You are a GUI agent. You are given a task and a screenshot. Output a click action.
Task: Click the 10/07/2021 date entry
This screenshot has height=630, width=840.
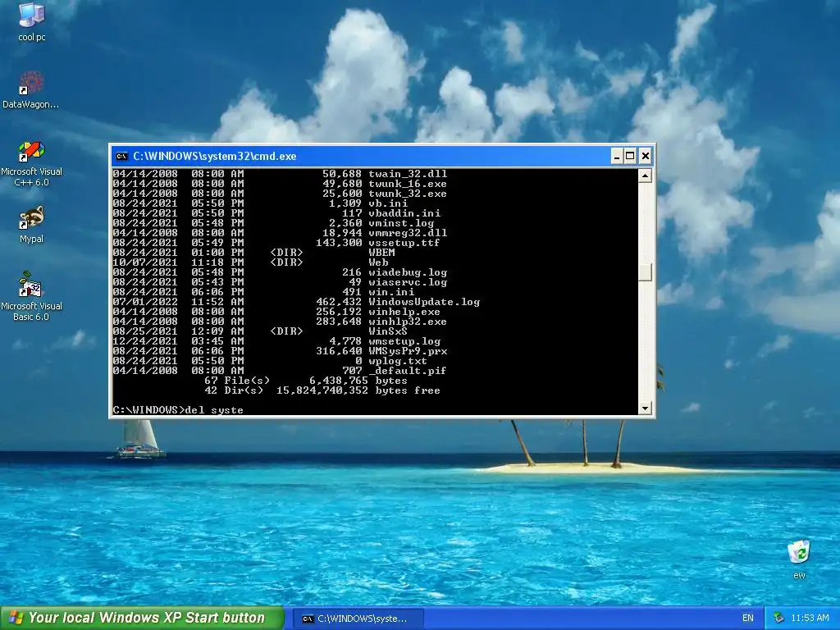[145, 262]
